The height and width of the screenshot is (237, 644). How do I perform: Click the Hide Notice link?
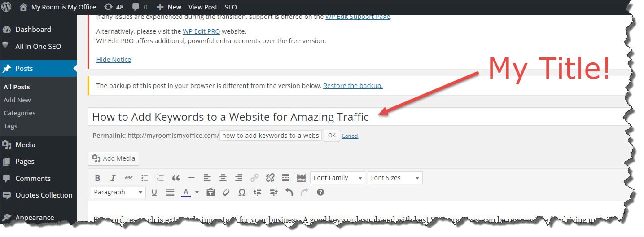[114, 59]
